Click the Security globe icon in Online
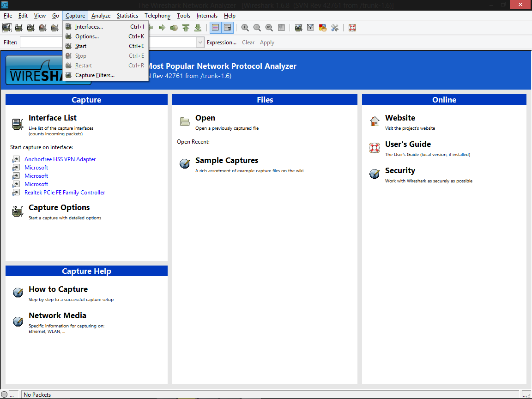532x399 pixels. 375,174
